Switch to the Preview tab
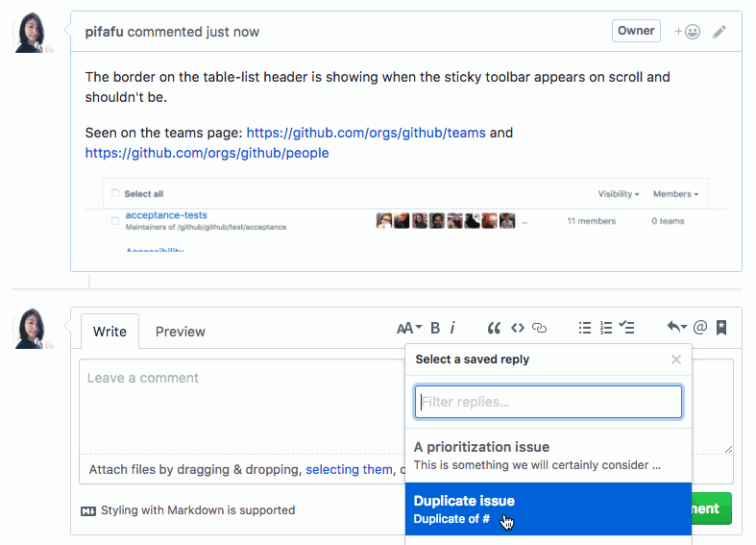This screenshot has height=545, width=756. pyautogui.click(x=181, y=332)
